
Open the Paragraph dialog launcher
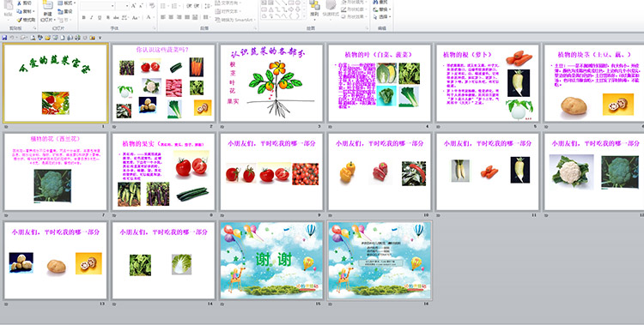click(256, 28)
